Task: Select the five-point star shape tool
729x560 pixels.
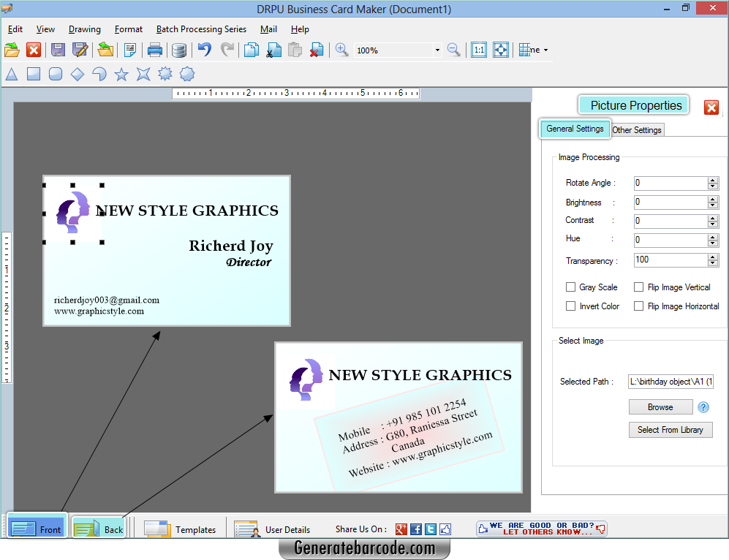Action: [121, 74]
